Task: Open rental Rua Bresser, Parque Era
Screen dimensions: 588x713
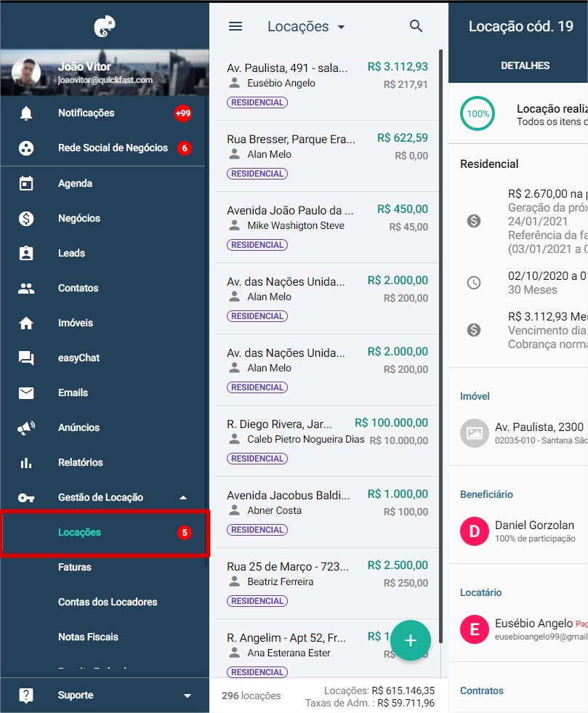Action: [x=327, y=156]
